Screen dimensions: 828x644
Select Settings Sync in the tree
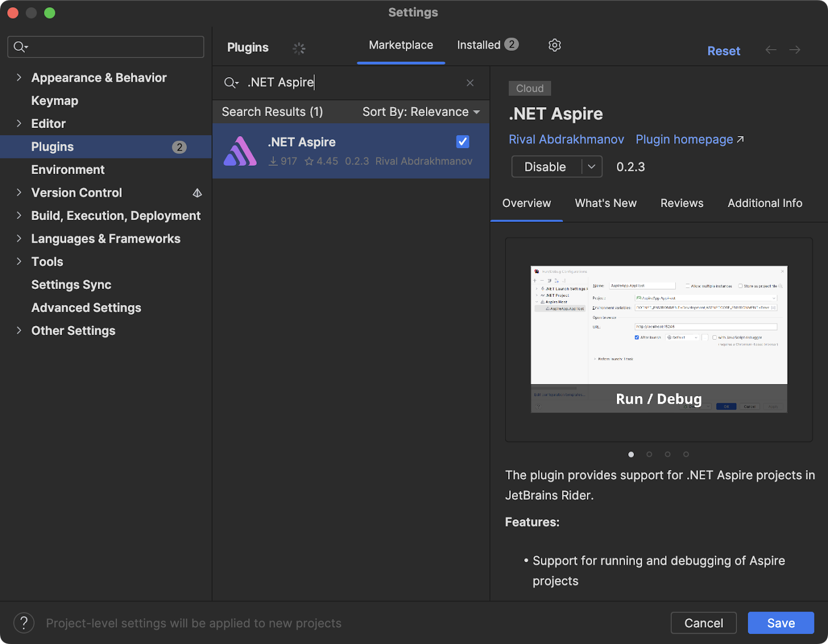click(71, 285)
